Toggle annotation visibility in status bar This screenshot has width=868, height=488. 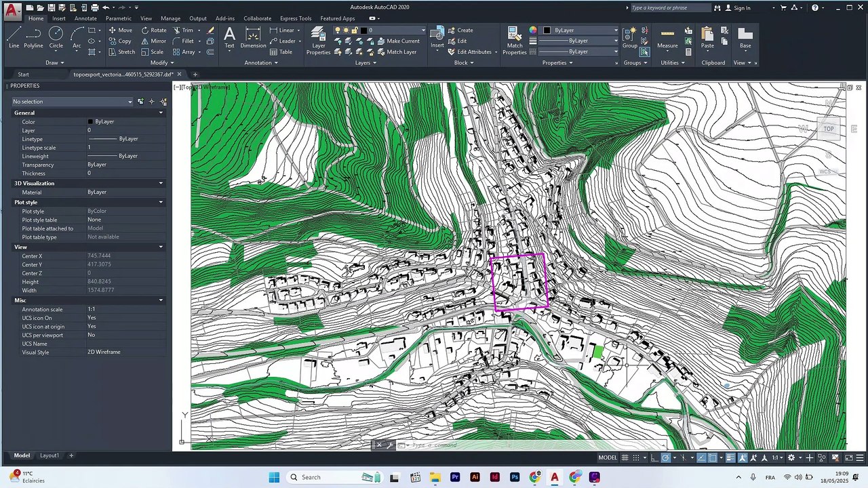pyautogui.click(x=742, y=457)
